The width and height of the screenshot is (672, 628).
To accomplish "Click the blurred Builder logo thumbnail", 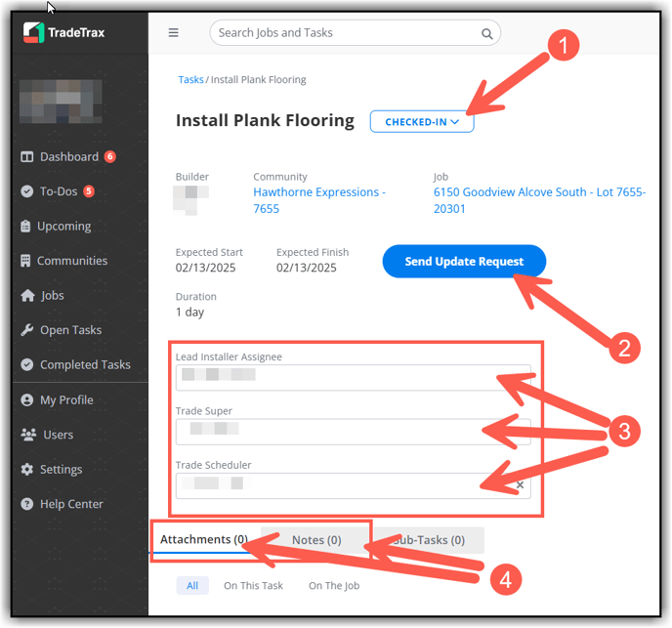I will tap(190, 200).
